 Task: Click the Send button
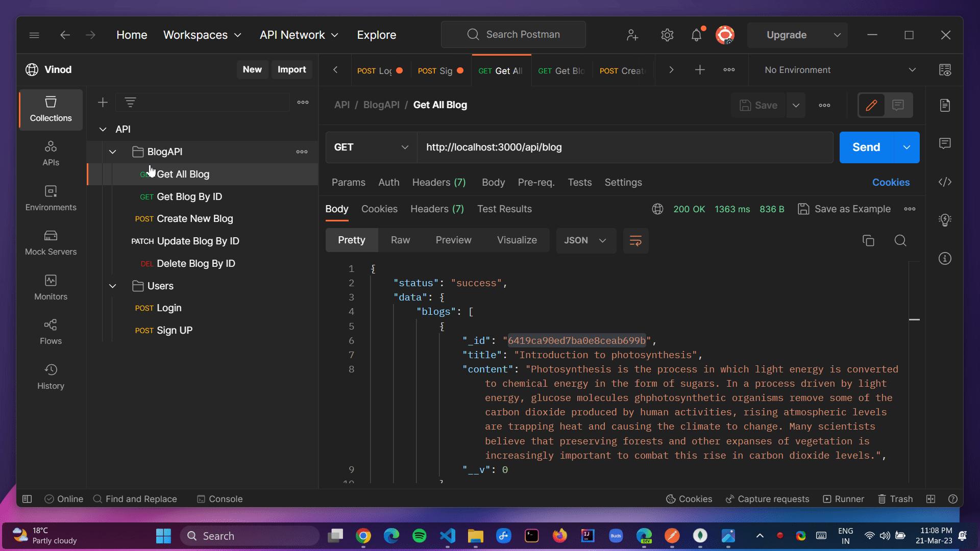coord(866,147)
